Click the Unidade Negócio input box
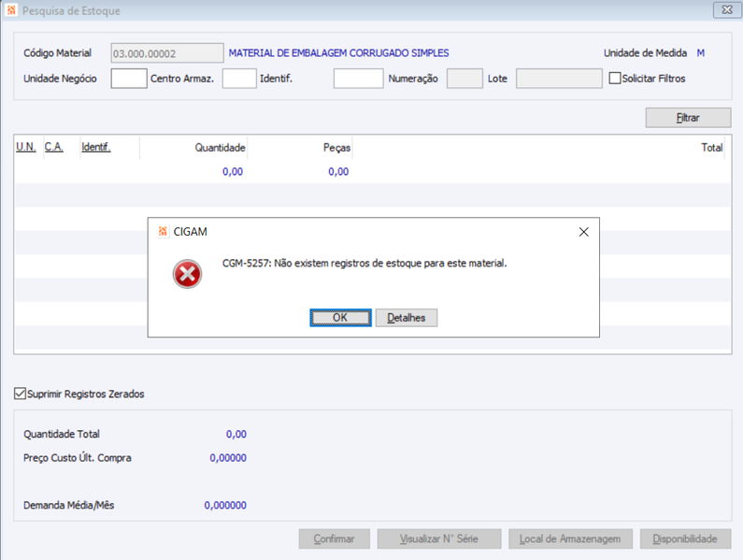 tap(129, 79)
